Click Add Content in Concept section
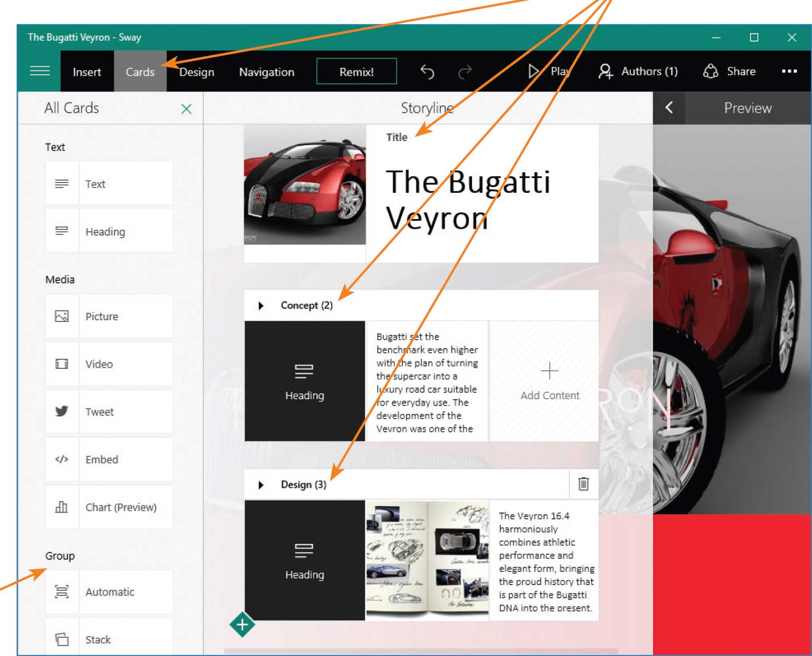812x656 pixels. pyautogui.click(x=549, y=381)
